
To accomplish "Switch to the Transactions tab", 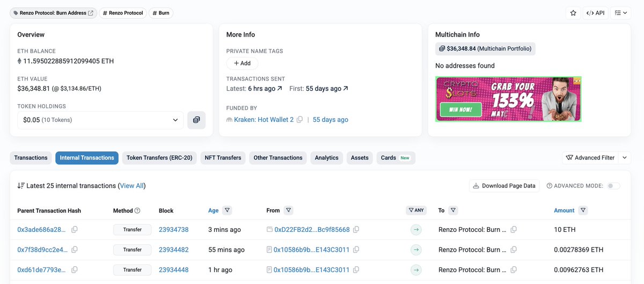I will click(x=31, y=158).
